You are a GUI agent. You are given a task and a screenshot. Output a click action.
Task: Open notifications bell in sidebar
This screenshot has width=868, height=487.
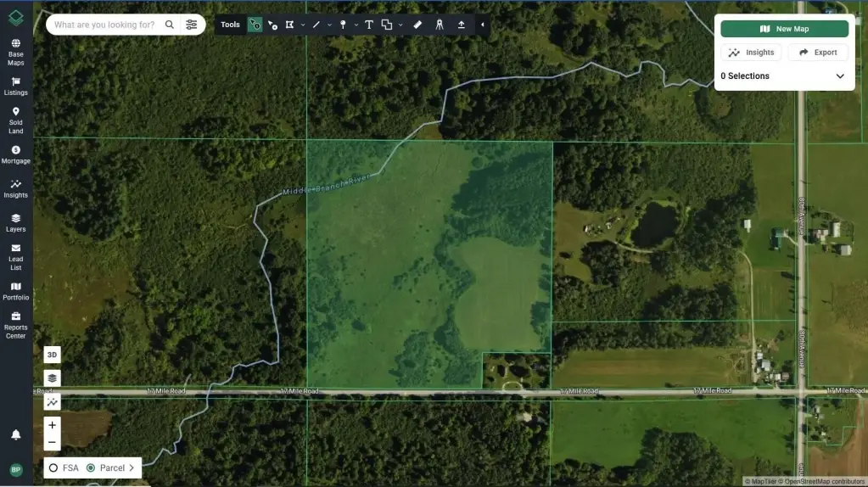[15, 434]
